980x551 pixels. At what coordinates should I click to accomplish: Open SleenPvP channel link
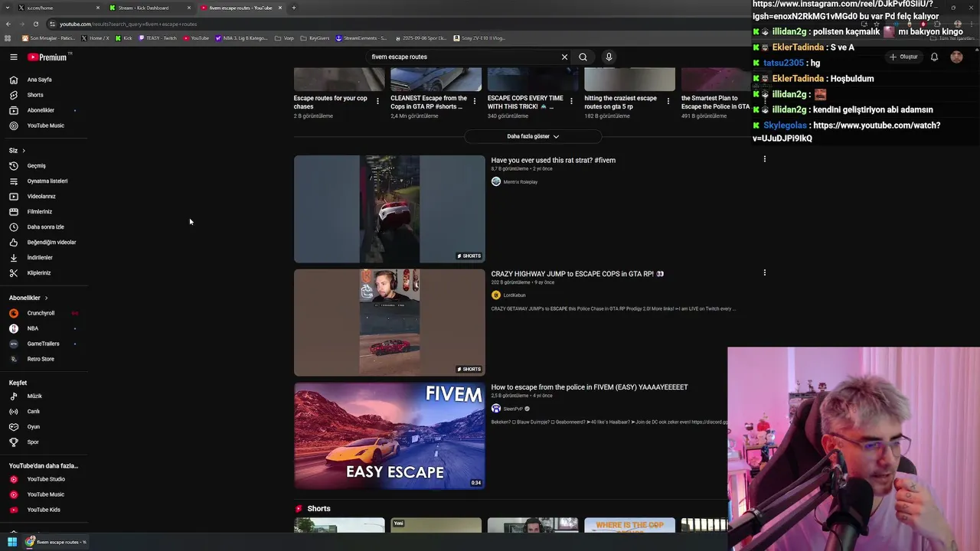pyautogui.click(x=513, y=409)
